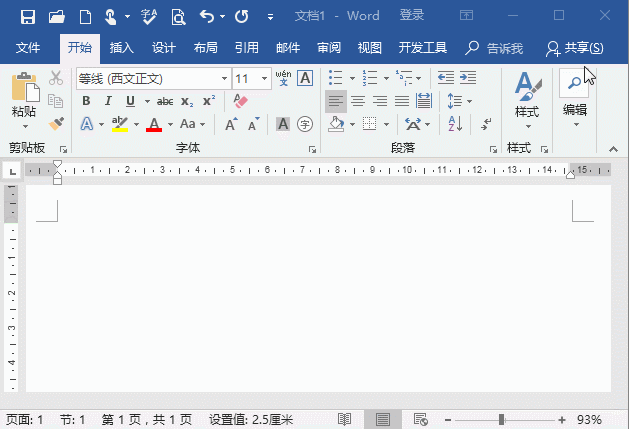Screen dimensions: 629x429
Task: Toggle Bold formatting
Action: pyautogui.click(x=86, y=101)
